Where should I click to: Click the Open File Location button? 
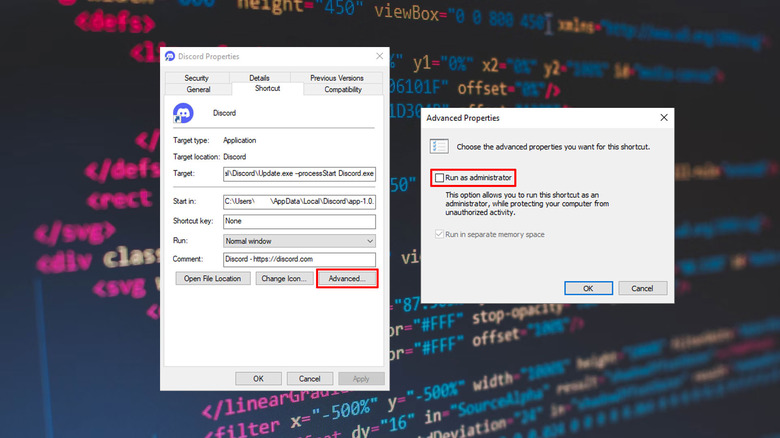(x=212, y=278)
